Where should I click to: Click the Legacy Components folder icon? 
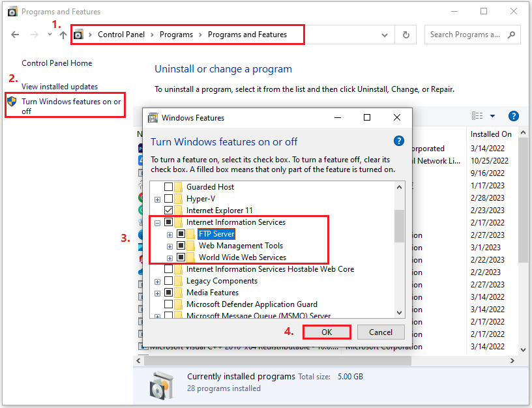click(179, 281)
